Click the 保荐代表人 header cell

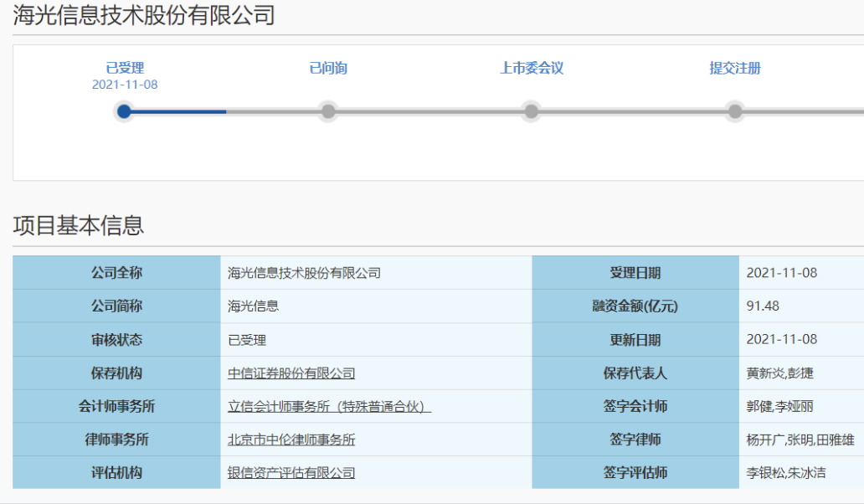coord(635,373)
